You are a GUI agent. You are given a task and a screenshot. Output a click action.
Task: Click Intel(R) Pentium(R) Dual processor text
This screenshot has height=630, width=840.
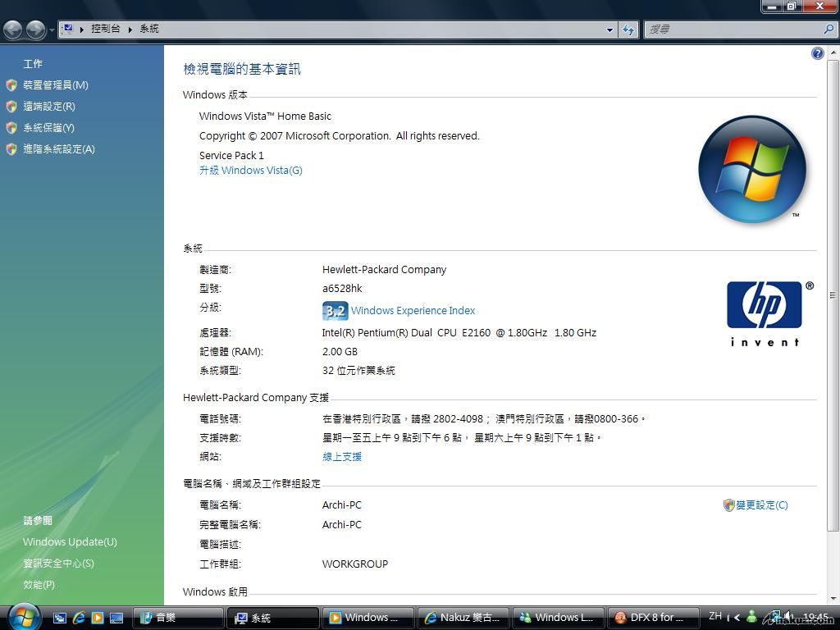click(459, 333)
